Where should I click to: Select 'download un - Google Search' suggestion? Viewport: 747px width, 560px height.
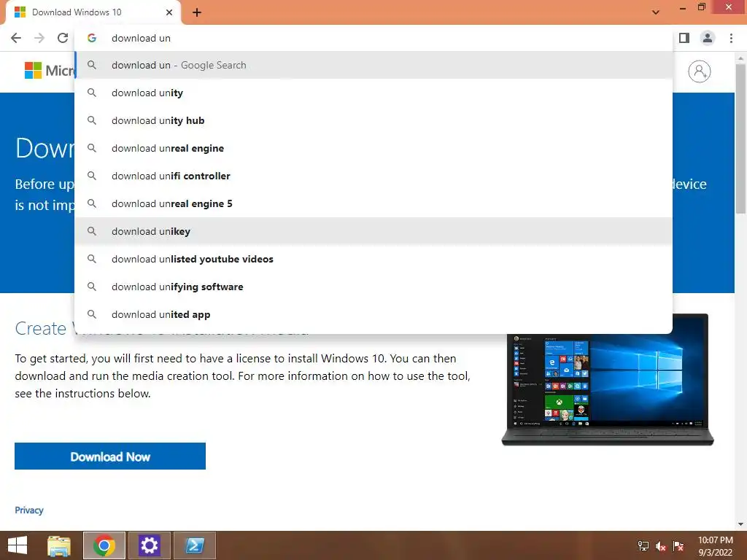[373, 65]
